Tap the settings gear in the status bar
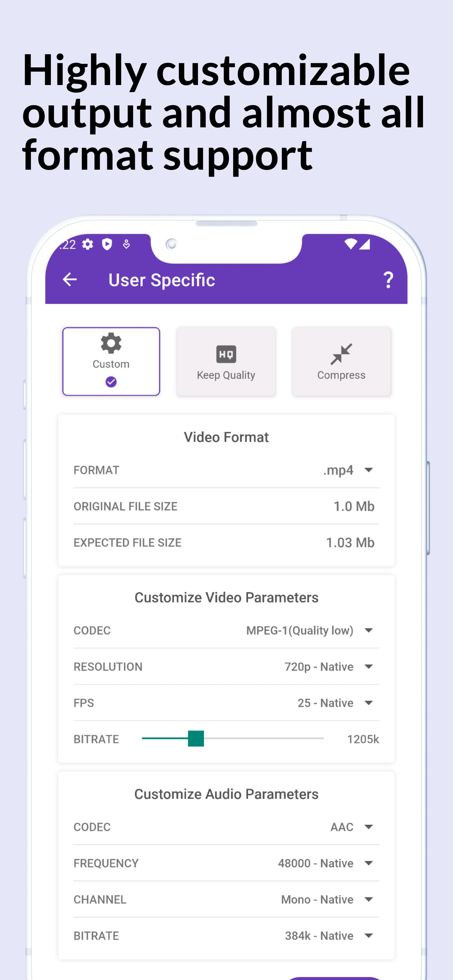 [x=87, y=244]
